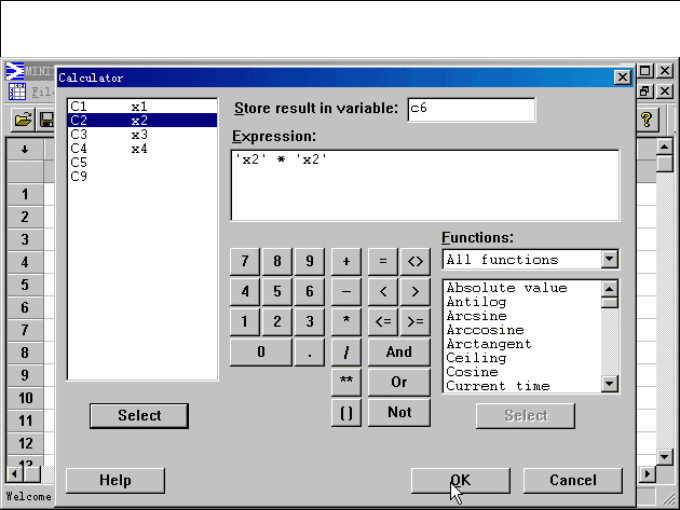Click the plus (+) operator button
The width and height of the screenshot is (680, 510).
coord(346,261)
